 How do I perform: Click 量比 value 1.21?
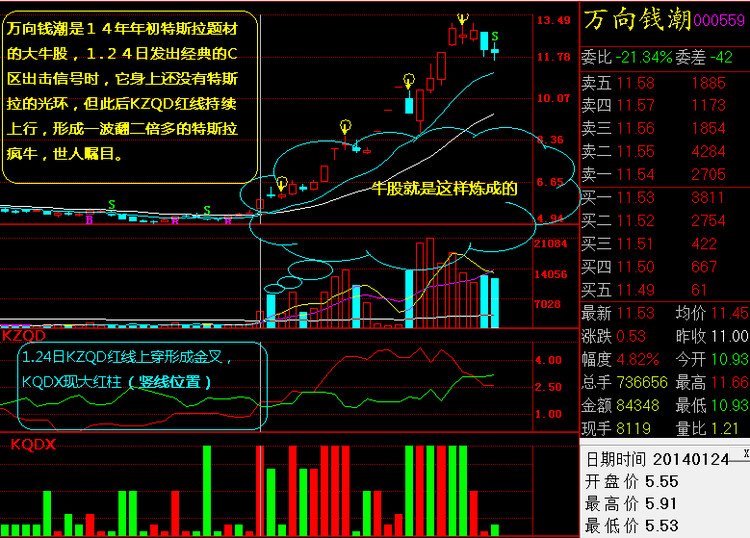pos(726,428)
